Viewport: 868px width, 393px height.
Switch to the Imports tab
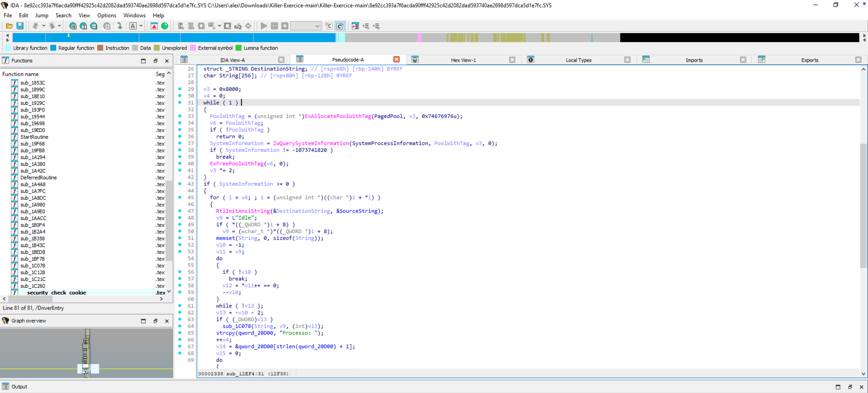click(694, 60)
